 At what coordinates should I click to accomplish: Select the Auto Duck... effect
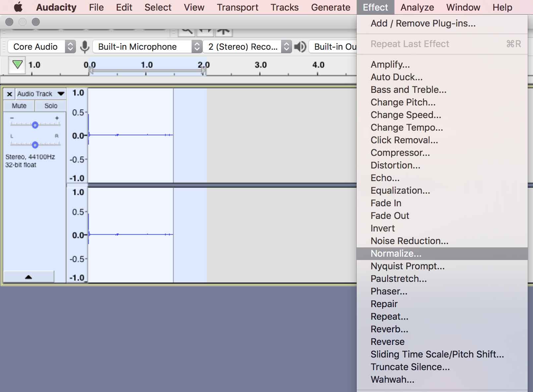click(442, 77)
